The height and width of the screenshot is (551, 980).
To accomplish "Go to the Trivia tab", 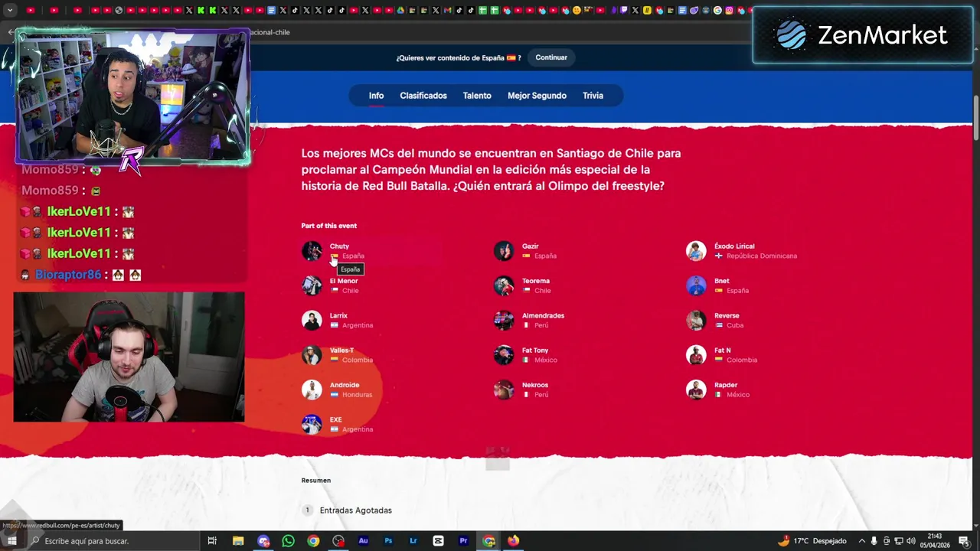I will [593, 96].
